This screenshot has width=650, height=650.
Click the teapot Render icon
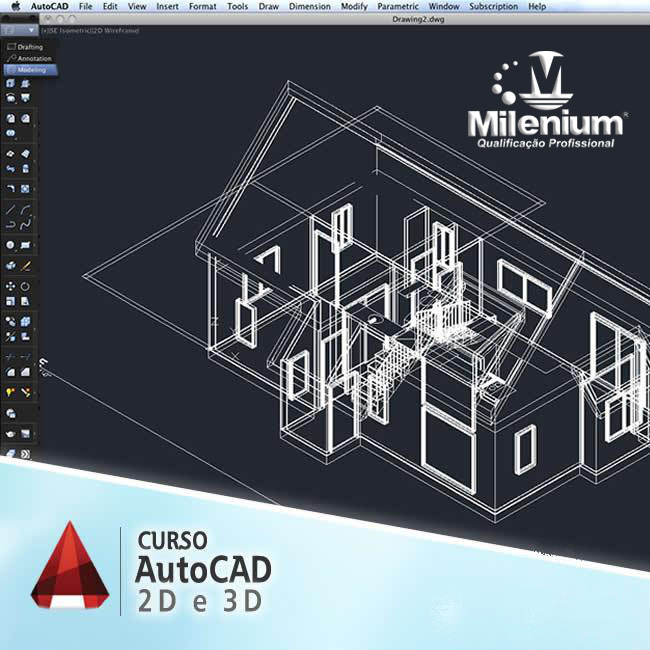pos(10,435)
